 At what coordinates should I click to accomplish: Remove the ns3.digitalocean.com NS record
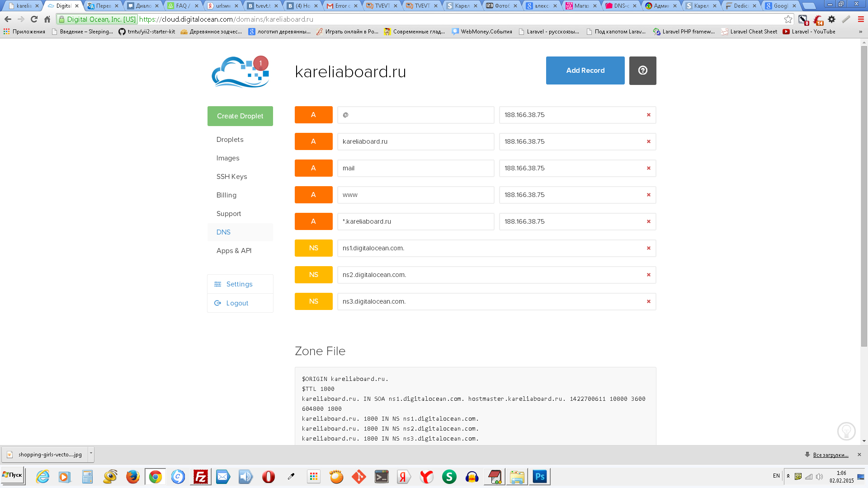(648, 301)
